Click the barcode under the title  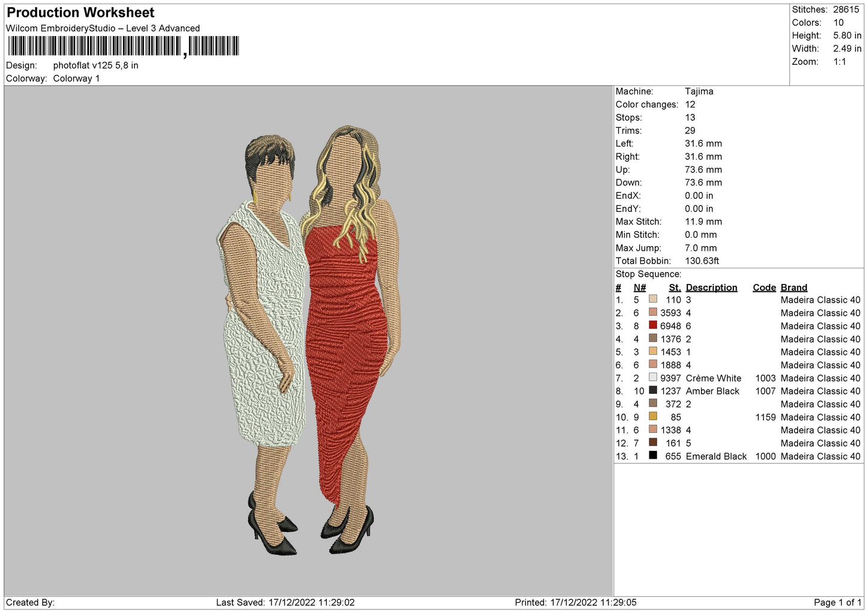(x=123, y=46)
